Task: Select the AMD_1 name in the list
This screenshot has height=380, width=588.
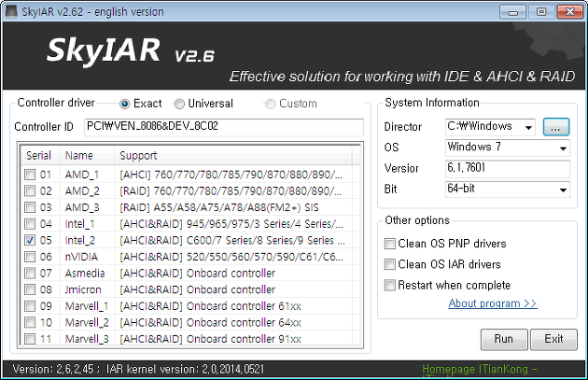Action: pos(82,175)
